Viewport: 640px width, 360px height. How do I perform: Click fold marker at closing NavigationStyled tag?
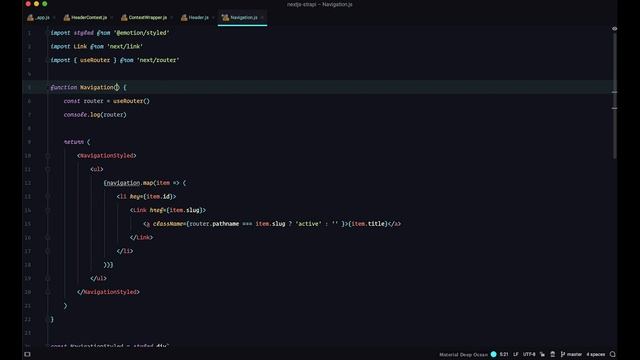click(x=48, y=292)
